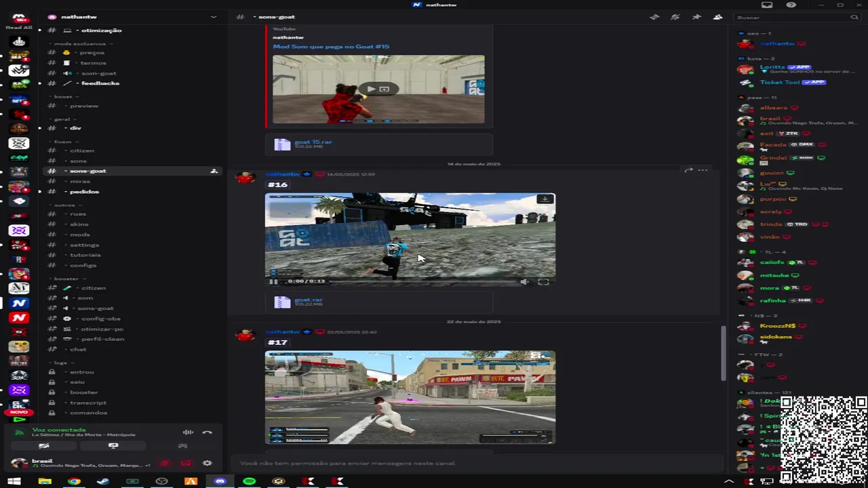Collapse the fivem category
This screenshot has width=868, height=488.
click(65, 142)
